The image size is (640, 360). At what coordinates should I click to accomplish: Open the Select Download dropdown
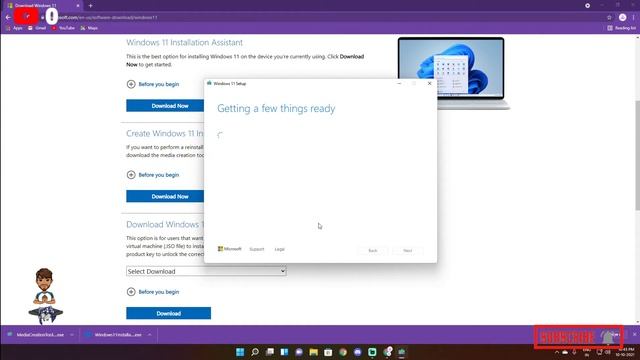point(206,271)
